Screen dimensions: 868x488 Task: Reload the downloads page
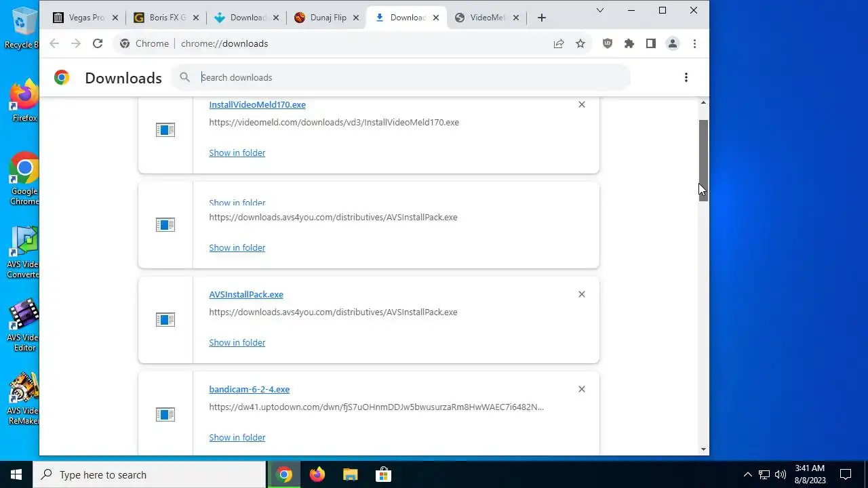pyautogui.click(x=98, y=43)
